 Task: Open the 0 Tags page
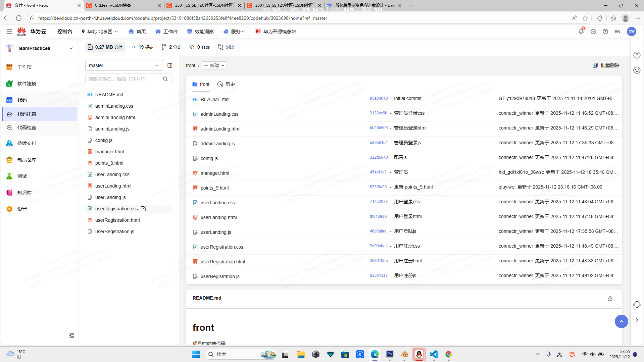click(x=200, y=47)
